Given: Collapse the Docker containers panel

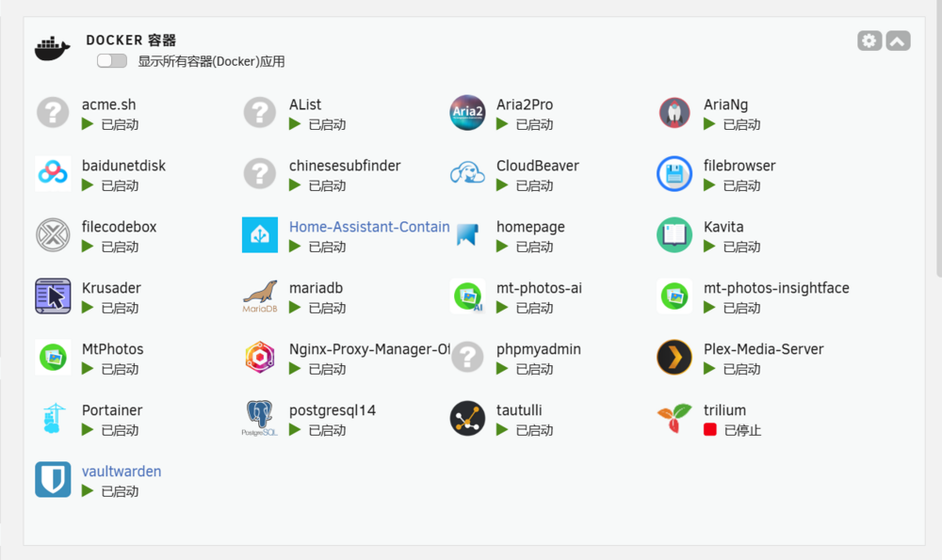Looking at the screenshot, I should point(898,40).
